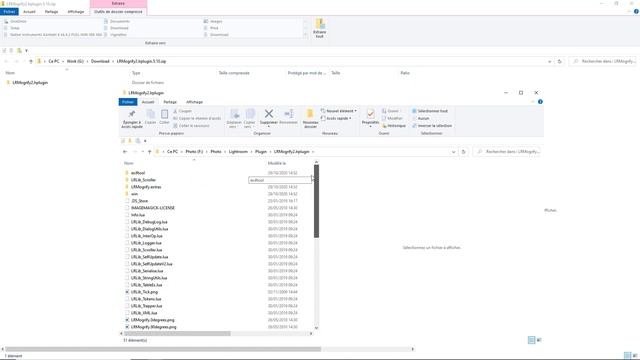
Task: Click the Couper cut command
Action: [x=182, y=111]
